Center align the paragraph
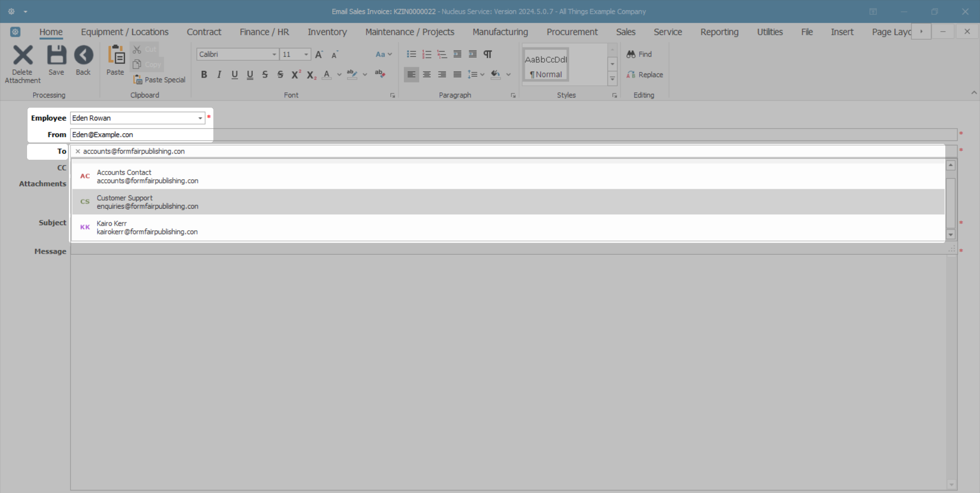Screen dimensions: 980x493 [x=427, y=75]
